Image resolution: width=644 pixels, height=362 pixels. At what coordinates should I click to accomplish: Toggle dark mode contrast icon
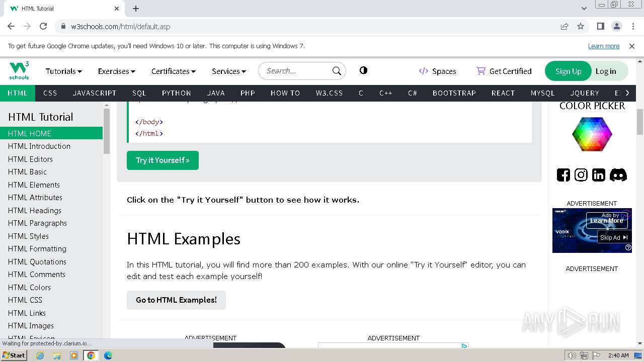[x=363, y=70]
